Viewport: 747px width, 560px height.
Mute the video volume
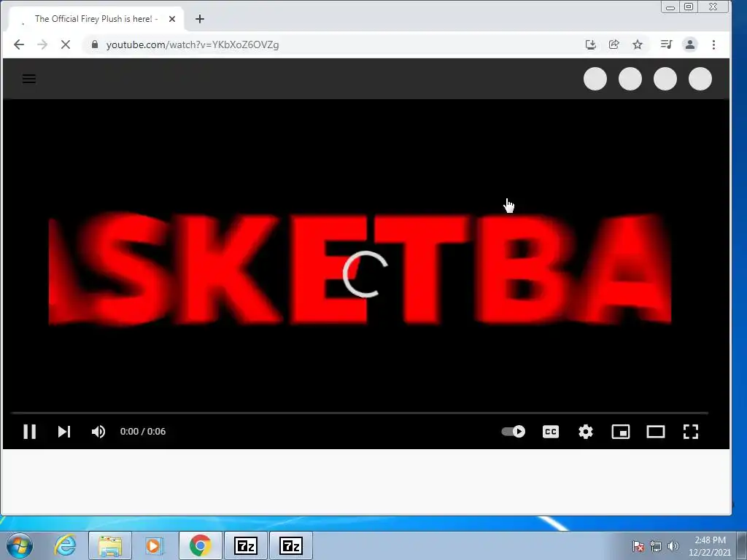[x=98, y=432]
